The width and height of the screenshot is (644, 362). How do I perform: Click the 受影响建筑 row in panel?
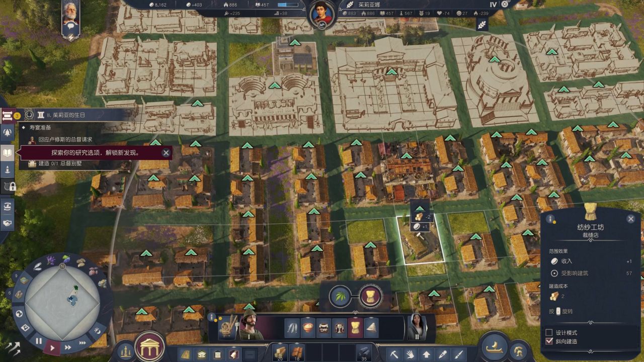591,273
